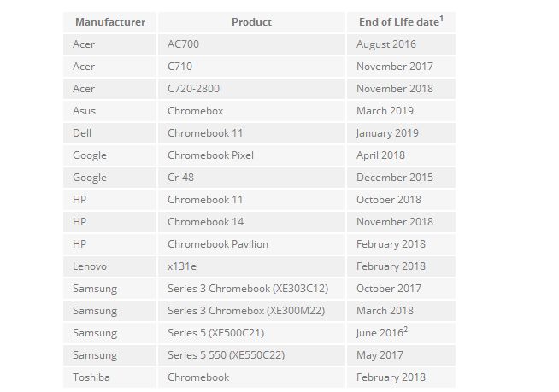559x392 pixels.
Task: Click Series 3 Chromebox (XE300M22) cell
Action: (x=251, y=311)
